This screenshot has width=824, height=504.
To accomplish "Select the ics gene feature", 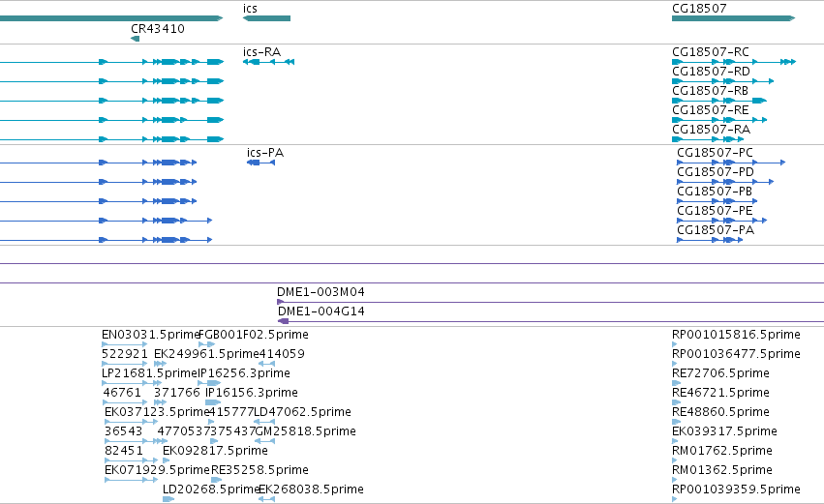I will tap(266, 18).
